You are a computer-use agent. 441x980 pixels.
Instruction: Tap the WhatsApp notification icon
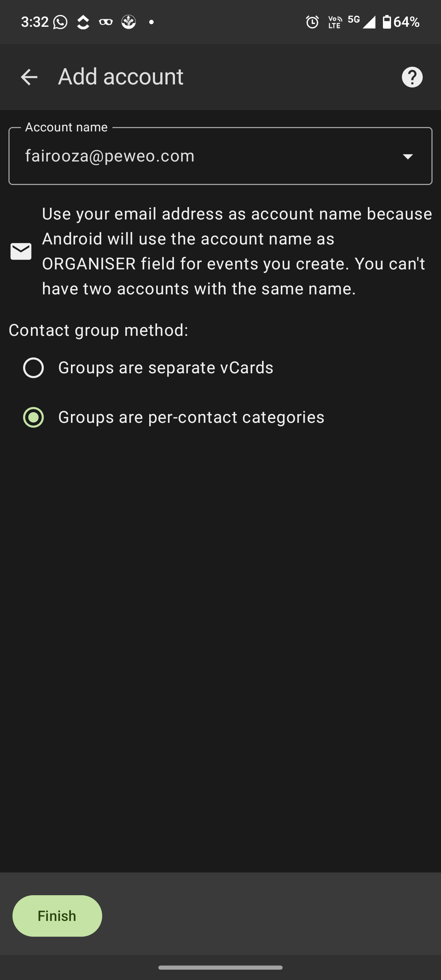(61, 22)
